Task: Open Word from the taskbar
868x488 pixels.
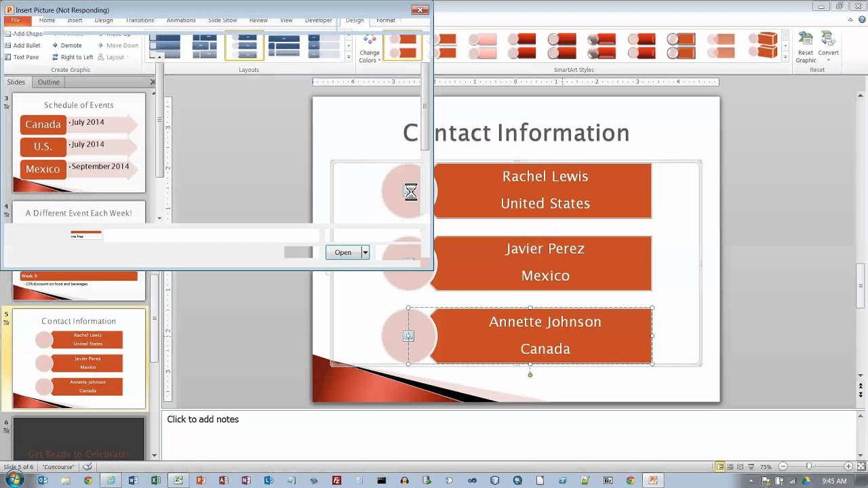Action: 133,480
